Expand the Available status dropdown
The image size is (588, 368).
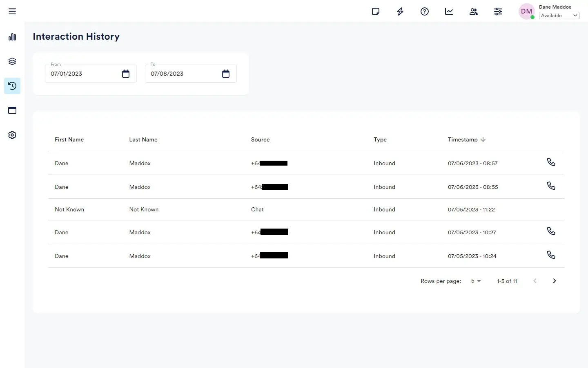(x=559, y=16)
